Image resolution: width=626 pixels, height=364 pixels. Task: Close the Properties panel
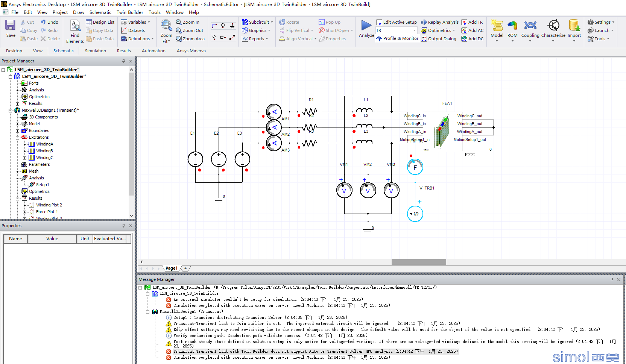pyautogui.click(x=131, y=226)
